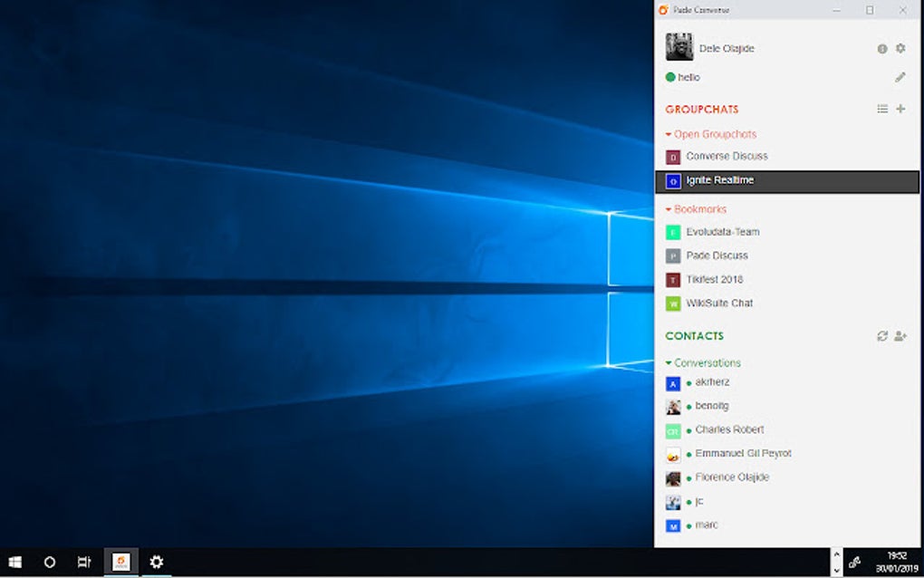The width and height of the screenshot is (924, 578).
Task: Add a new contact with person-plus icon
Action: [x=900, y=336]
